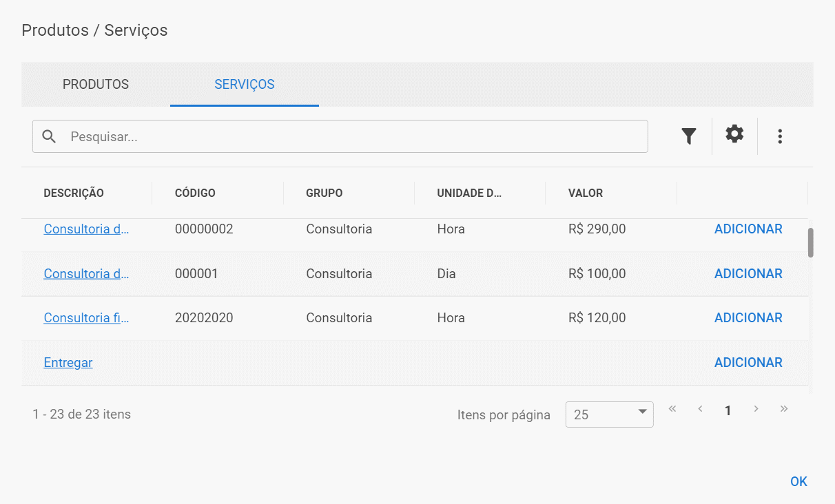Click the R$ 290,00 value cell
Image resolution: width=835 pixels, height=504 pixels.
pyautogui.click(x=597, y=229)
